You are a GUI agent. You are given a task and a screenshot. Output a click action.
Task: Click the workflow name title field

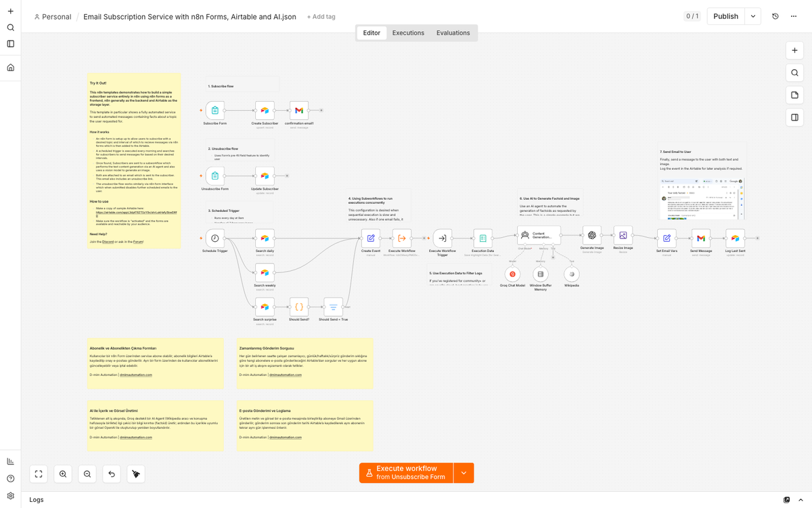[189, 17]
